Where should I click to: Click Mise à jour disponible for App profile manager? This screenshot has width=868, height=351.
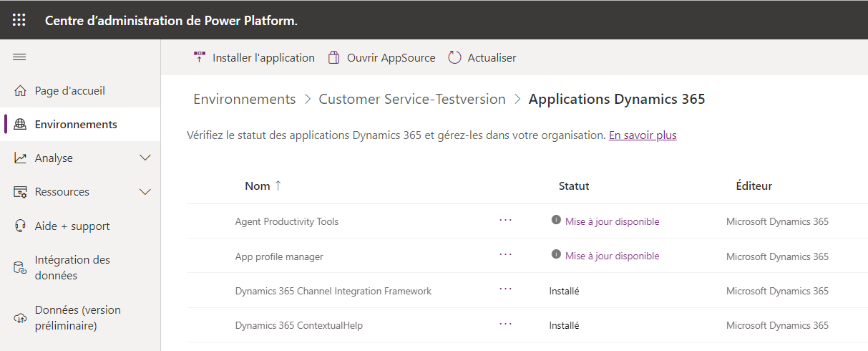[x=612, y=256]
